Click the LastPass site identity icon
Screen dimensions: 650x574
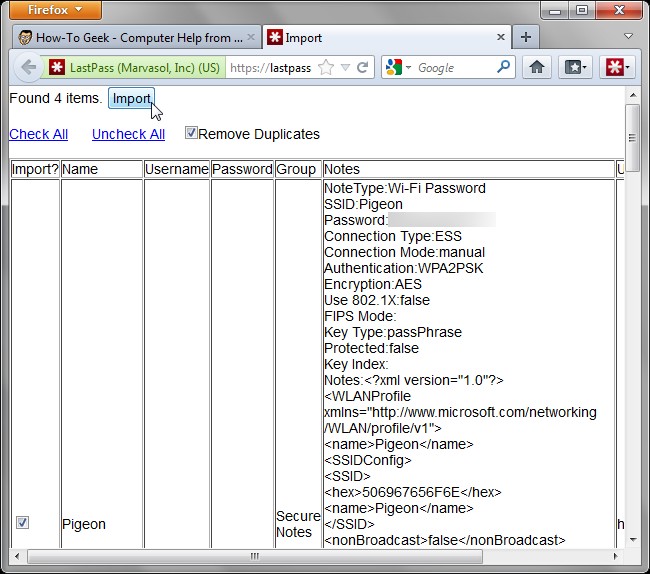[x=57, y=67]
